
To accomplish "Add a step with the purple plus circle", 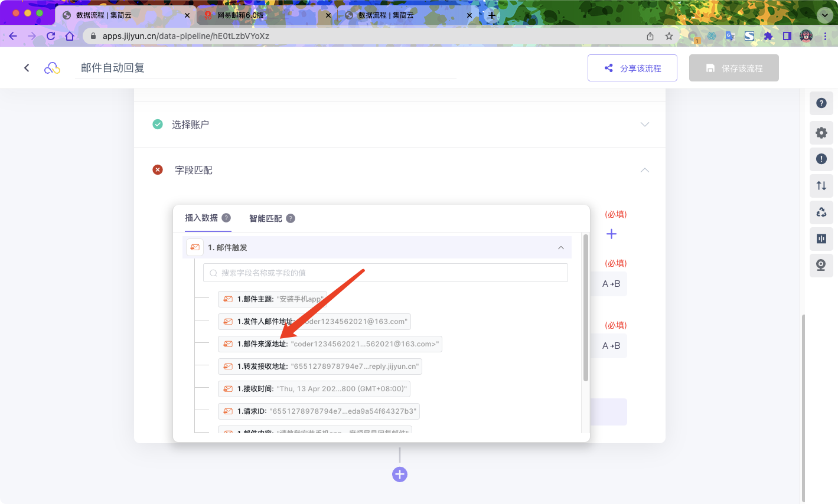I will tap(400, 474).
